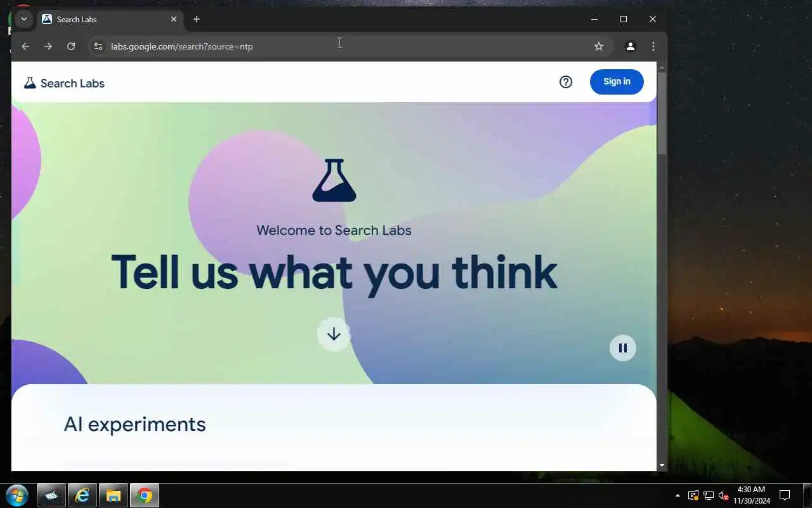812x508 pixels.
Task: Open the Chrome profile icon
Action: coord(630,46)
